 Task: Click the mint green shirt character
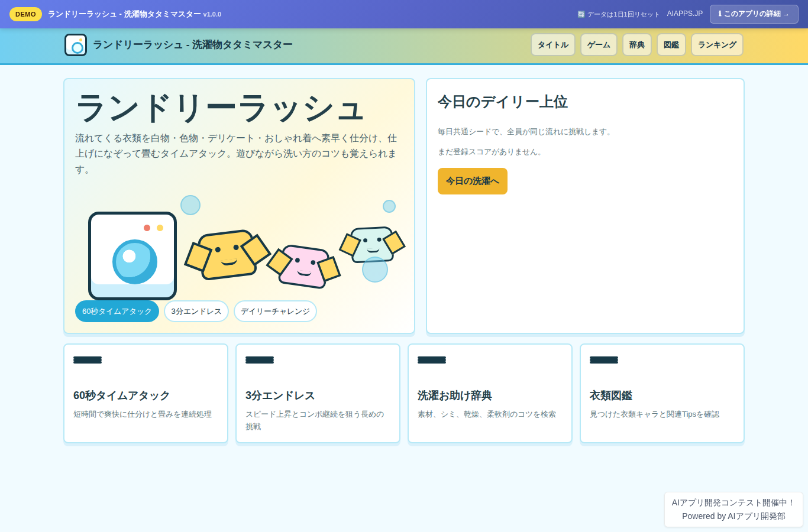pos(372,244)
